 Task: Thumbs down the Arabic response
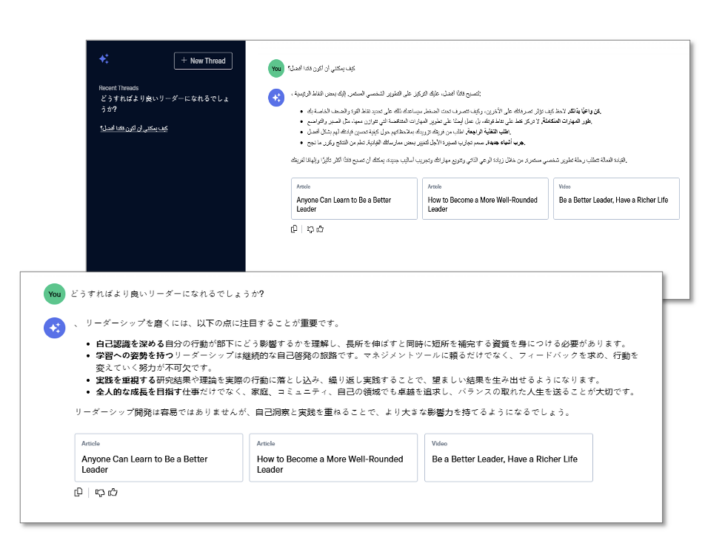point(310,229)
